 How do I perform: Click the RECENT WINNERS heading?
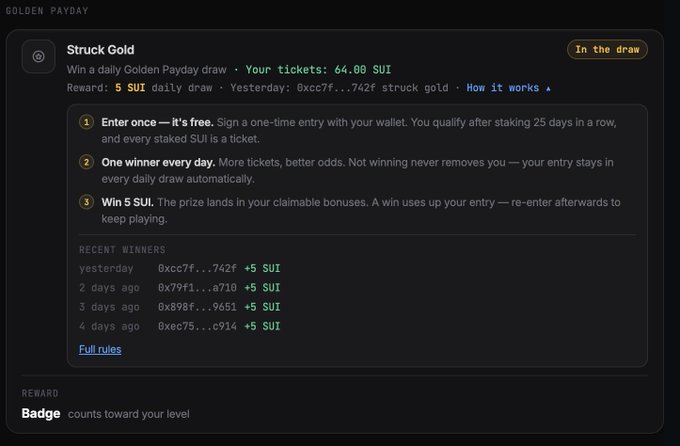(122, 250)
